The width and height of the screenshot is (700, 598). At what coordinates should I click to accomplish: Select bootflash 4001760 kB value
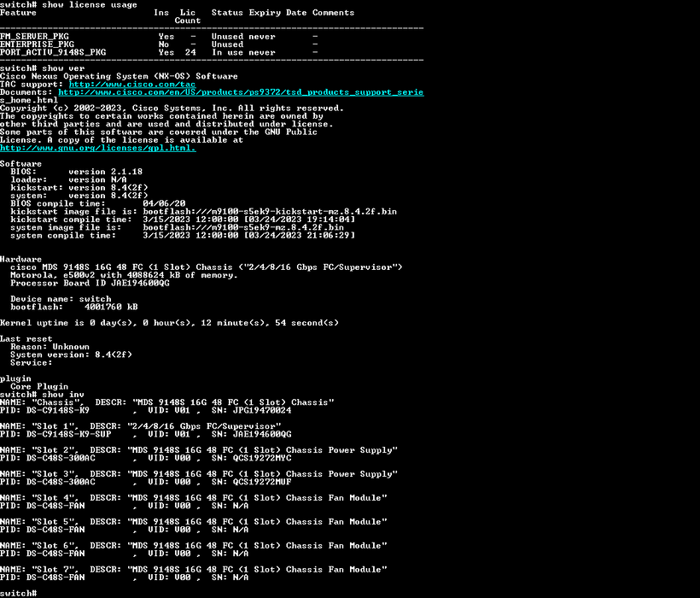point(111,307)
